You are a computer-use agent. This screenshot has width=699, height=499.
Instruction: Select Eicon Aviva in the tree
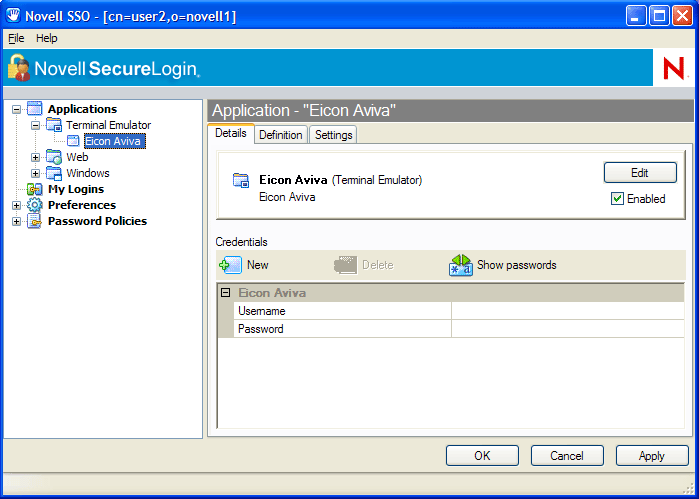(x=115, y=141)
